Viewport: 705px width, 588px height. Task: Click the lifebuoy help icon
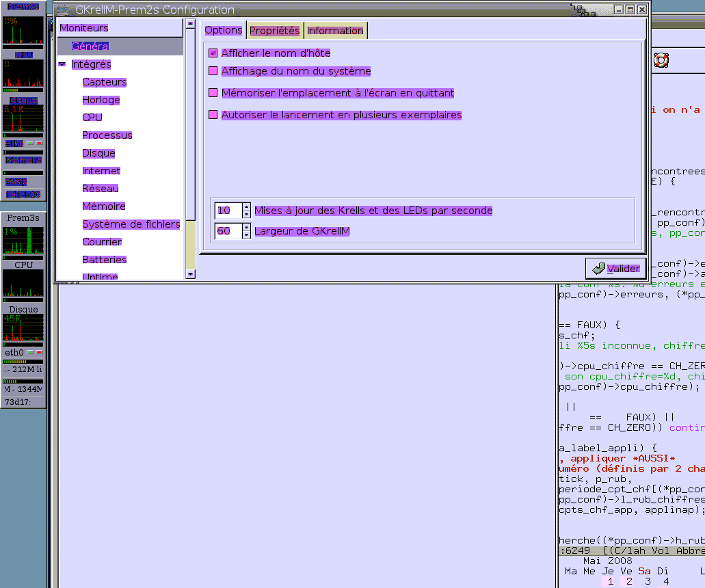(x=661, y=60)
